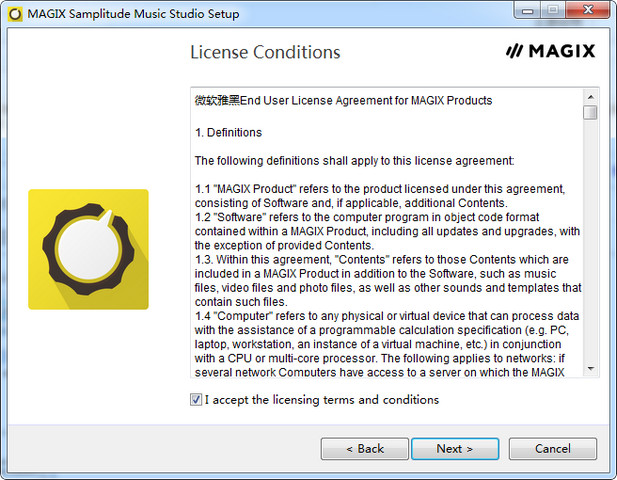Image resolution: width=617 pixels, height=480 pixels.
Task: Minimize the setup window
Action: [527, 10]
